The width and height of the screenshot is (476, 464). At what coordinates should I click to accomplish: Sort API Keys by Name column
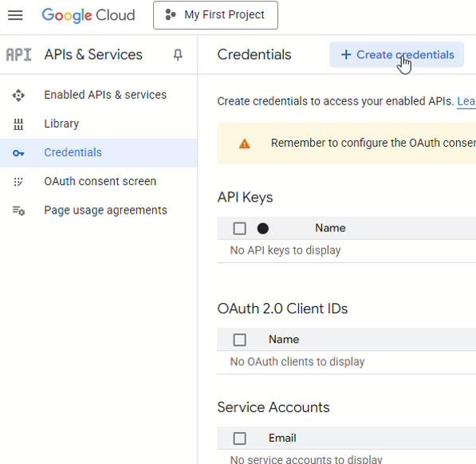[330, 228]
